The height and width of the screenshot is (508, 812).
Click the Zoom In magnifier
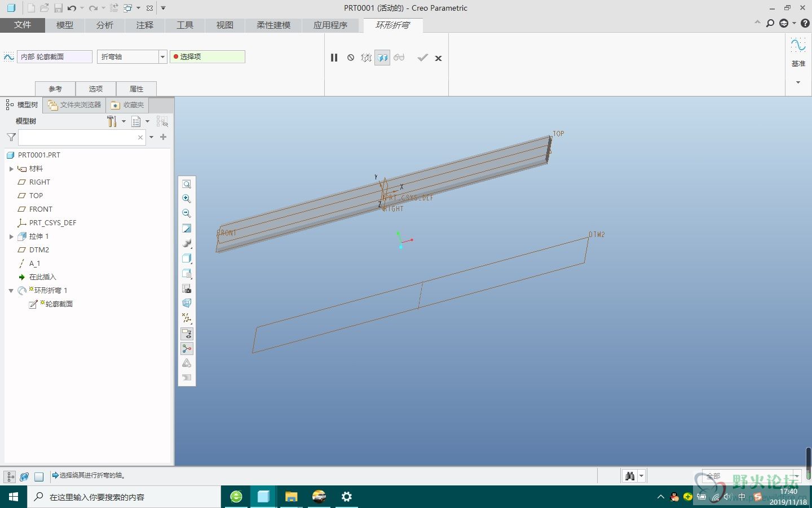coord(187,199)
